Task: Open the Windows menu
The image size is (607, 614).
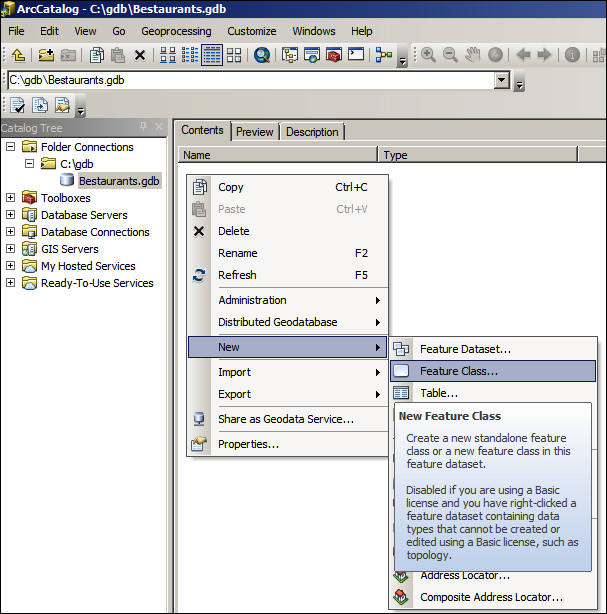Action: point(314,31)
